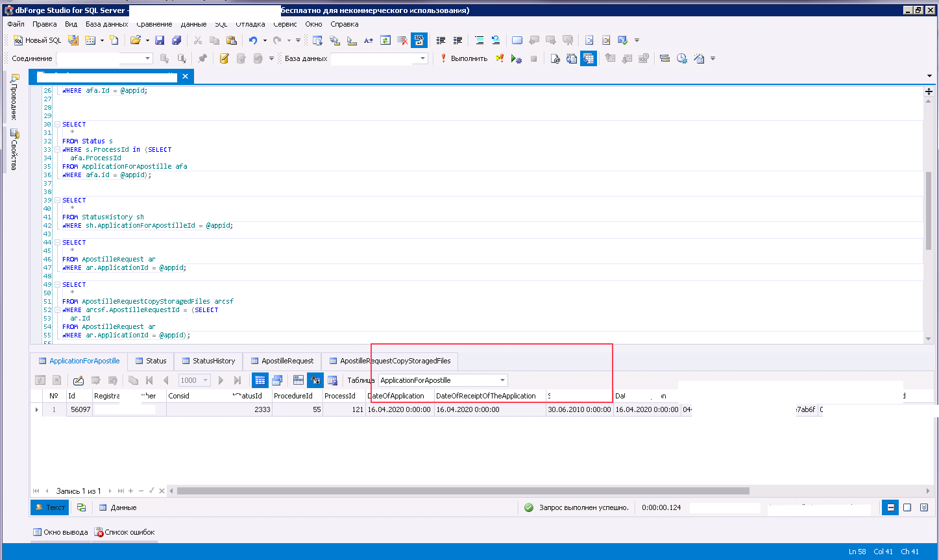Viewport: 939px width, 560px height.
Task: Switch to the ApostilleRequest result tab
Action: (x=282, y=361)
